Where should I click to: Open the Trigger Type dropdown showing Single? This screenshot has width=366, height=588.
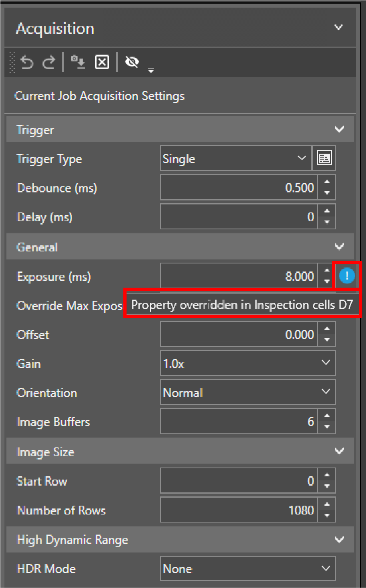click(x=236, y=158)
